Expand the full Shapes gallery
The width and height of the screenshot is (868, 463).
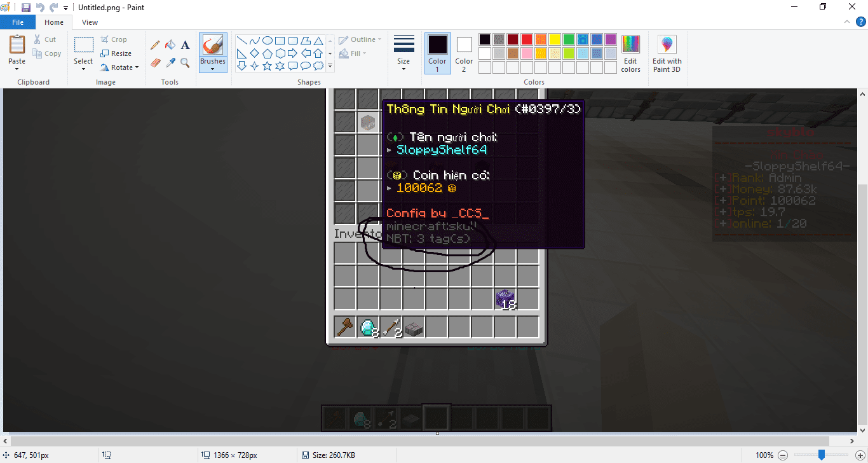tap(330, 66)
